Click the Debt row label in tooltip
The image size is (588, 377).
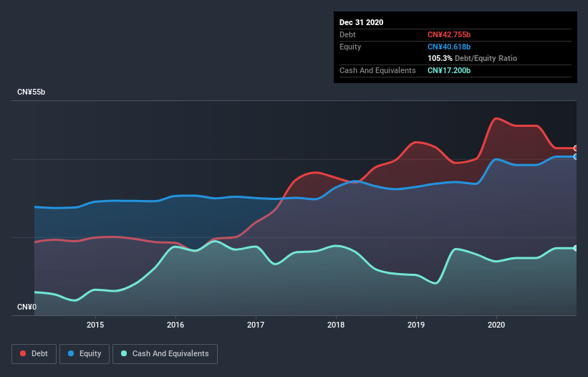pyautogui.click(x=347, y=34)
